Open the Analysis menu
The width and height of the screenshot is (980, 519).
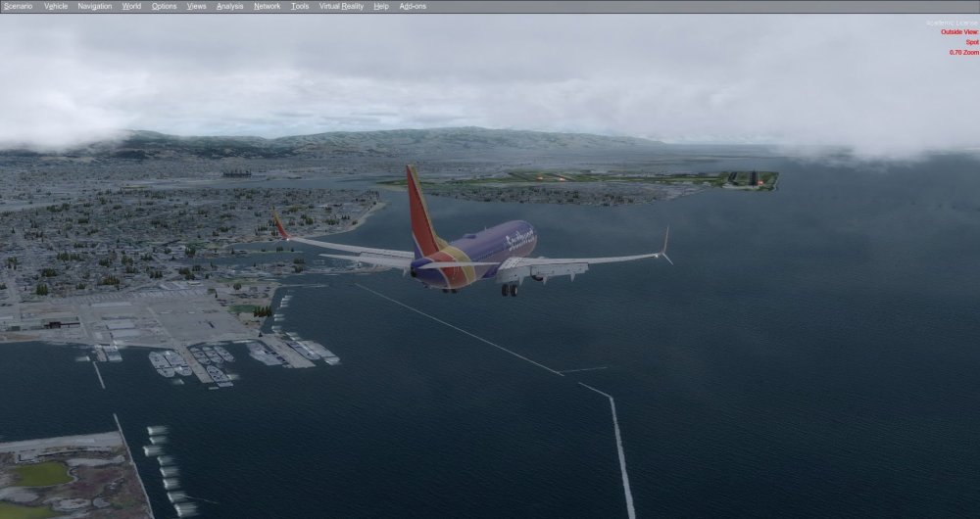coord(229,6)
